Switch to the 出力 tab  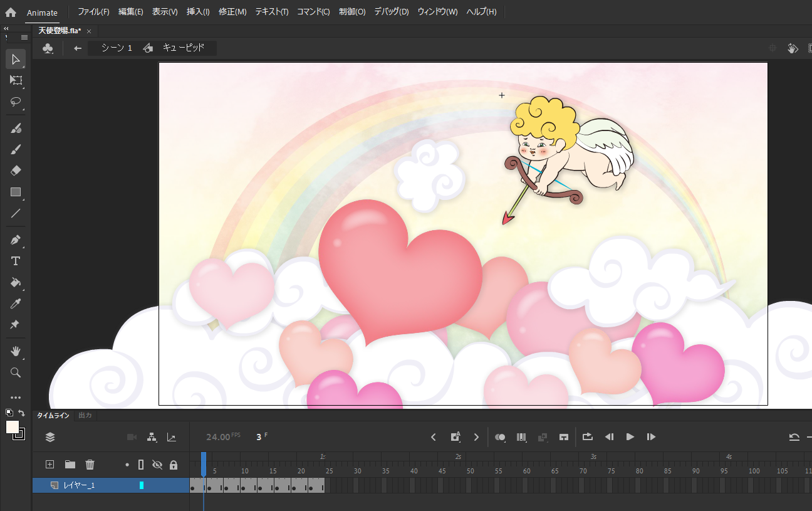pos(85,415)
